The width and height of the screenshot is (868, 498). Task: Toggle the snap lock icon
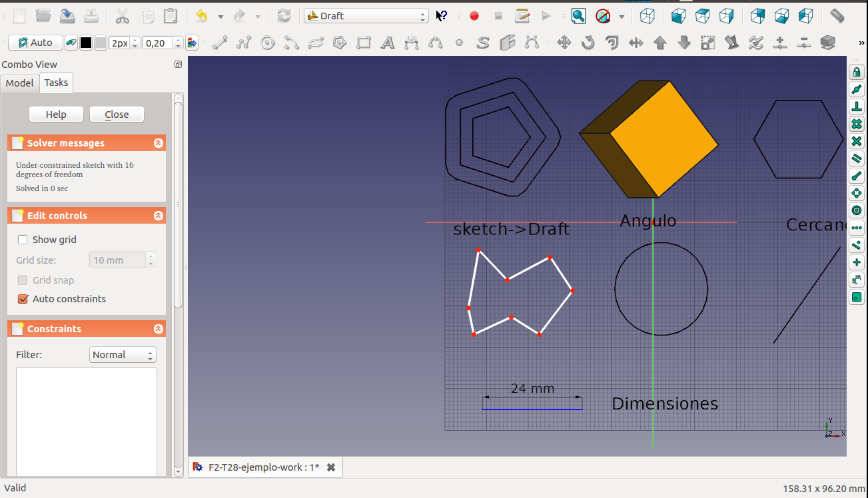[857, 73]
